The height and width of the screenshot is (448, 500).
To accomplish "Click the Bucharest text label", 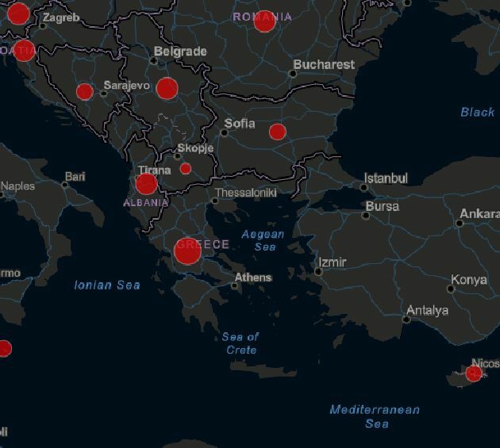I will pos(324,65).
